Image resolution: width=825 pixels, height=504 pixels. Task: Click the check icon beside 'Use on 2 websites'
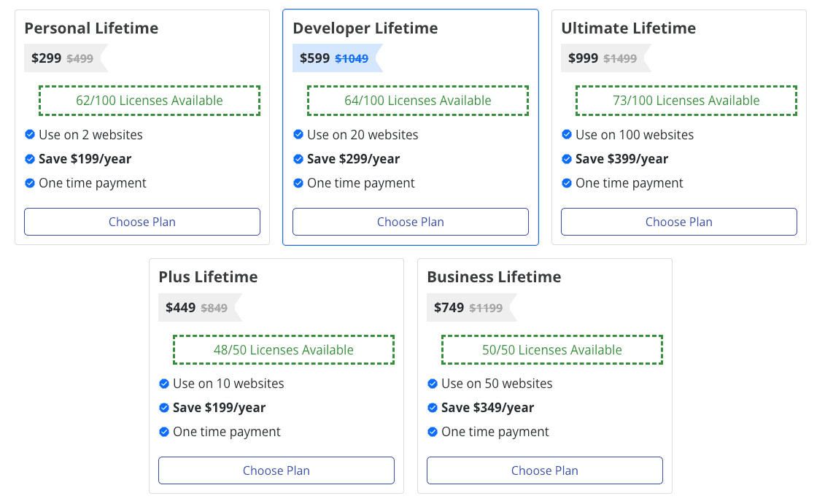coord(30,135)
